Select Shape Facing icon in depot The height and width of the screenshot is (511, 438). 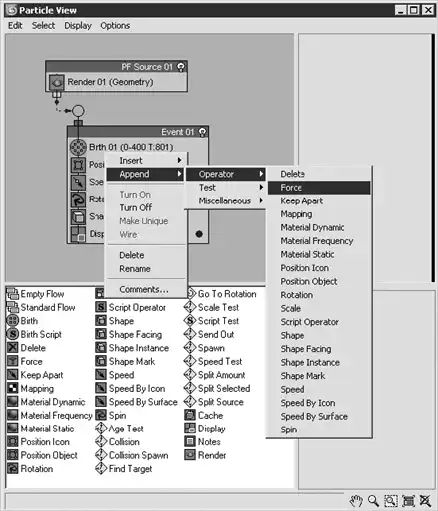point(101,334)
